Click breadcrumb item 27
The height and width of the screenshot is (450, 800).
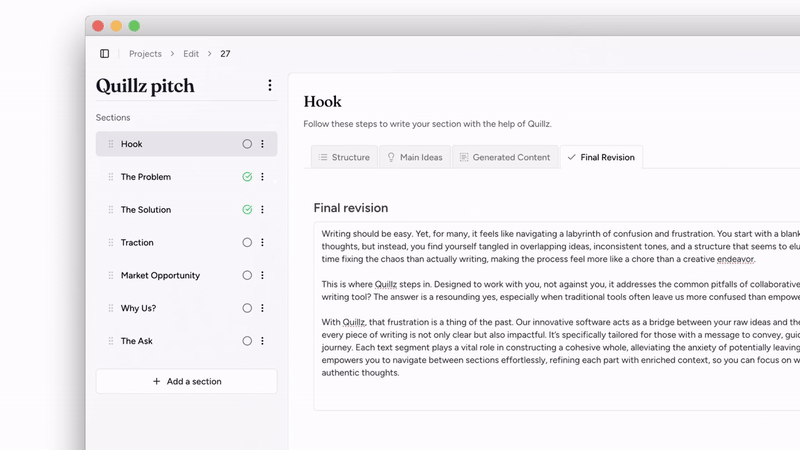pyautogui.click(x=225, y=54)
